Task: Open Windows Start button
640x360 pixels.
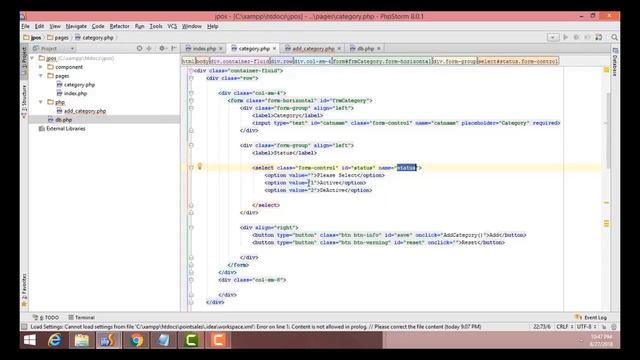Action: tap(30, 340)
